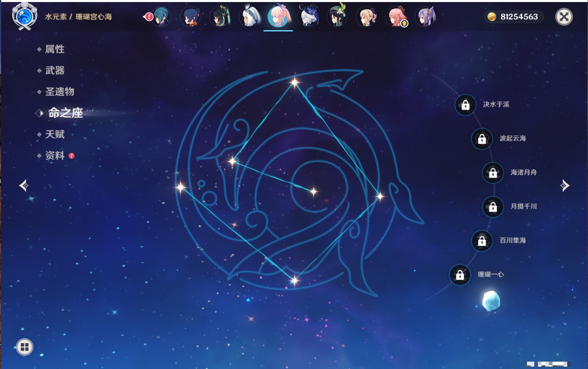Select the teal-haired first character portrait
Screen dimensions: 588x369
point(161,17)
